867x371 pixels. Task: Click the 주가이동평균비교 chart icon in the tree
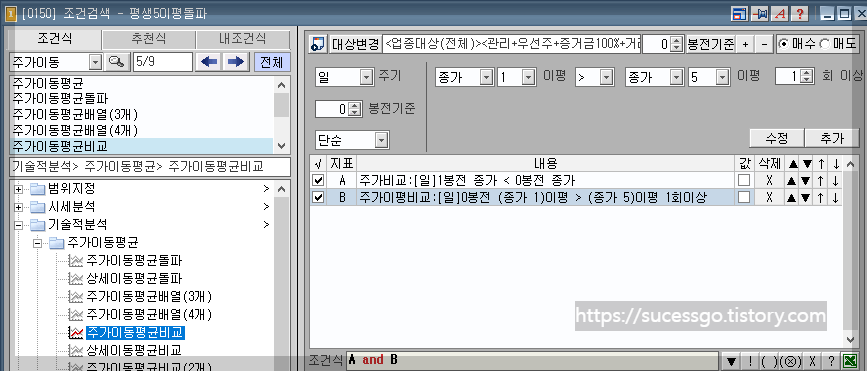(x=75, y=333)
